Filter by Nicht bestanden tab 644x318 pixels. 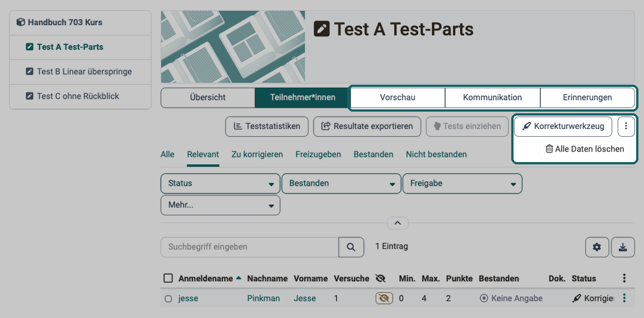pyautogui.click(x=436, y=154)
